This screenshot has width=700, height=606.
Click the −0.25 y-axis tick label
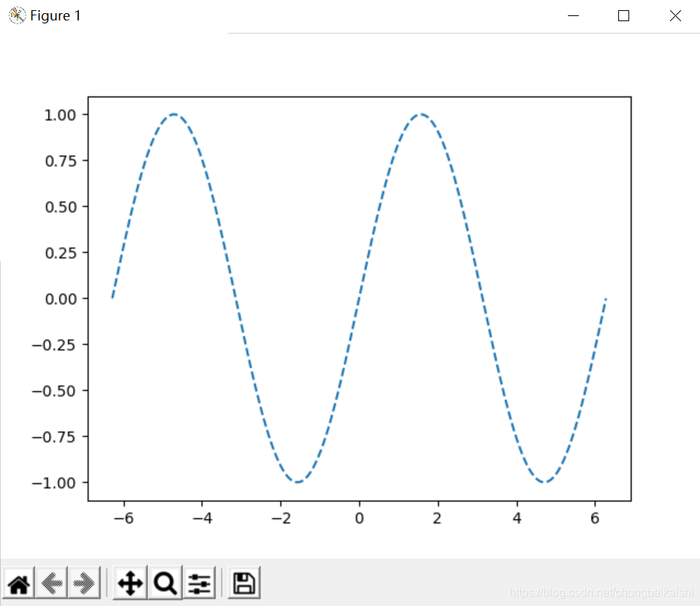(53, 345)
